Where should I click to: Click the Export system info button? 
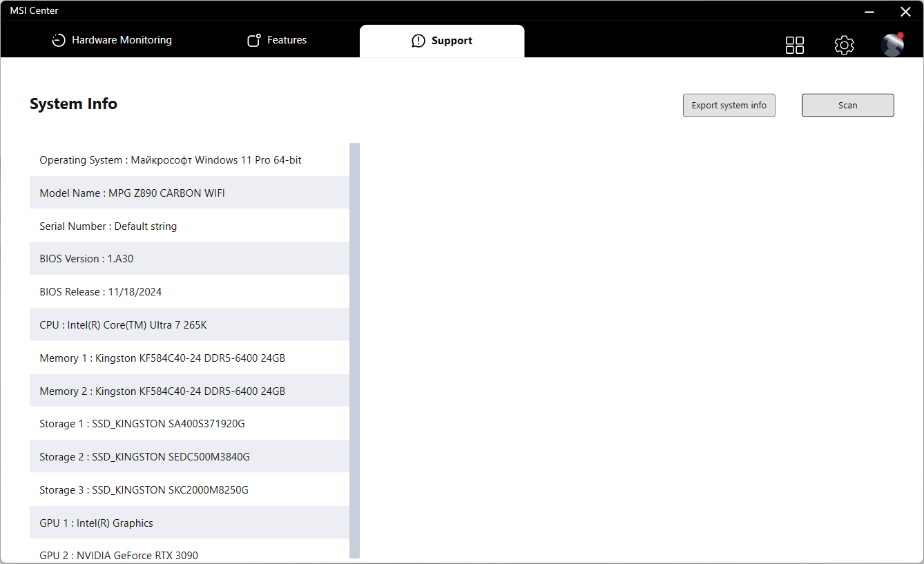coord(729,105)
